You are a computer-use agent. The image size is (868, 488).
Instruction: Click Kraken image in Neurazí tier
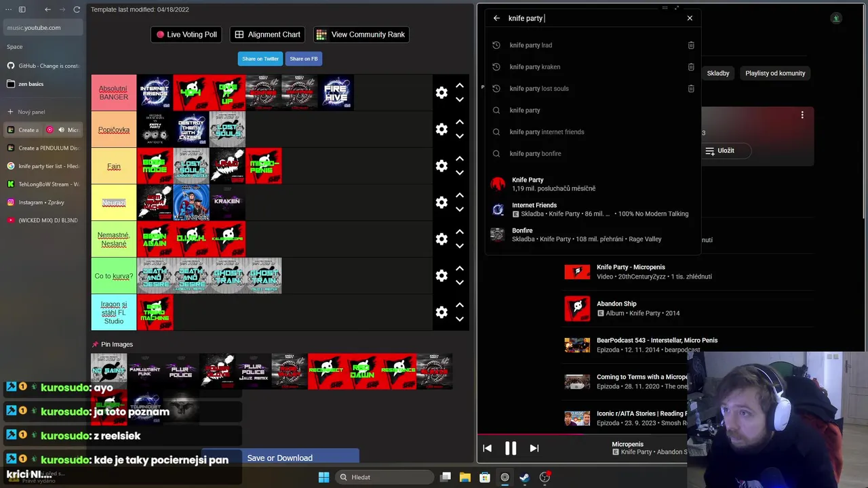pos(227,203)
